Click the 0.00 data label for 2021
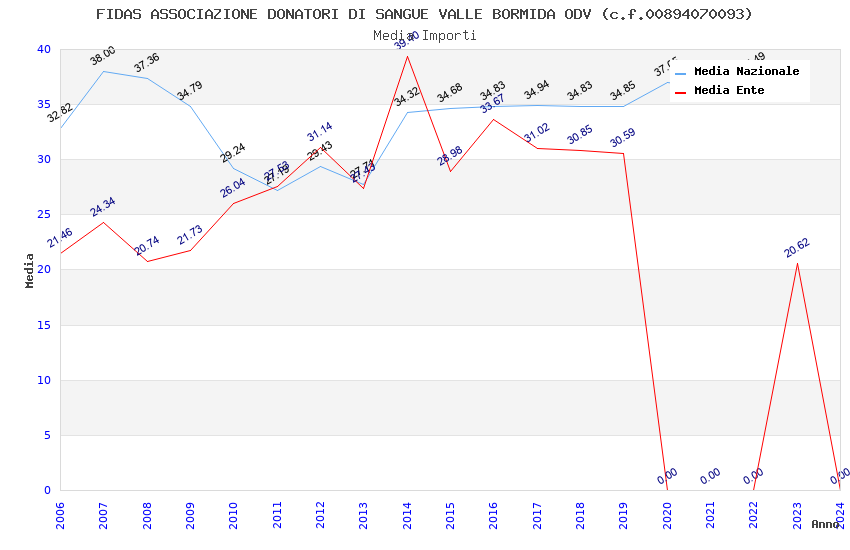This screenshot has width=850, height=550. (x=710, y=476)
